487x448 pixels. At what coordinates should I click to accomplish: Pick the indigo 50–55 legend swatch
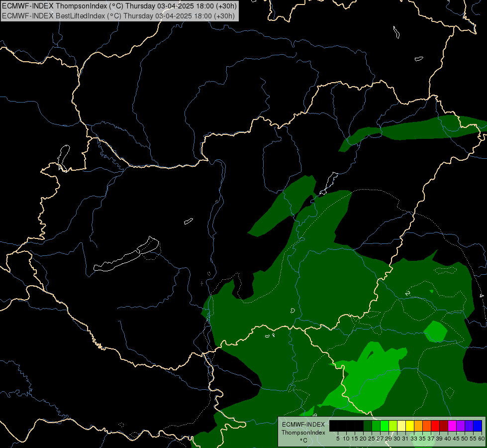click(x=469, y=426)
